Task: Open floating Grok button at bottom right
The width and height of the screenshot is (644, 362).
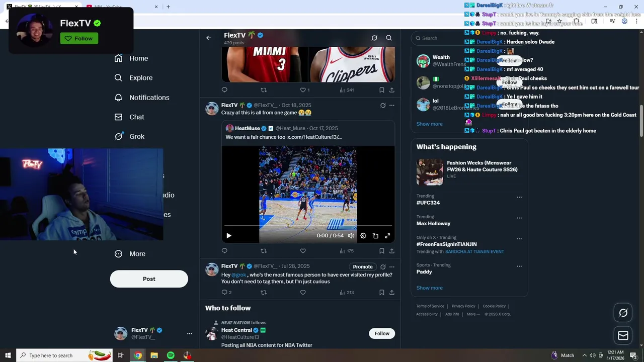Action: pos(623,313)
